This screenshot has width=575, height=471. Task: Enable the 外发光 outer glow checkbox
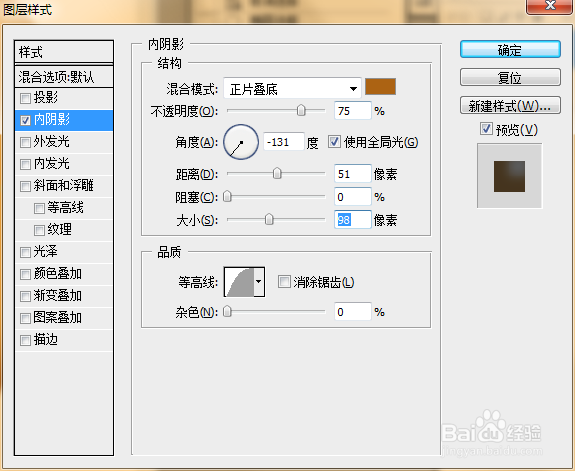pyautogui.click(x=25, y=142)
